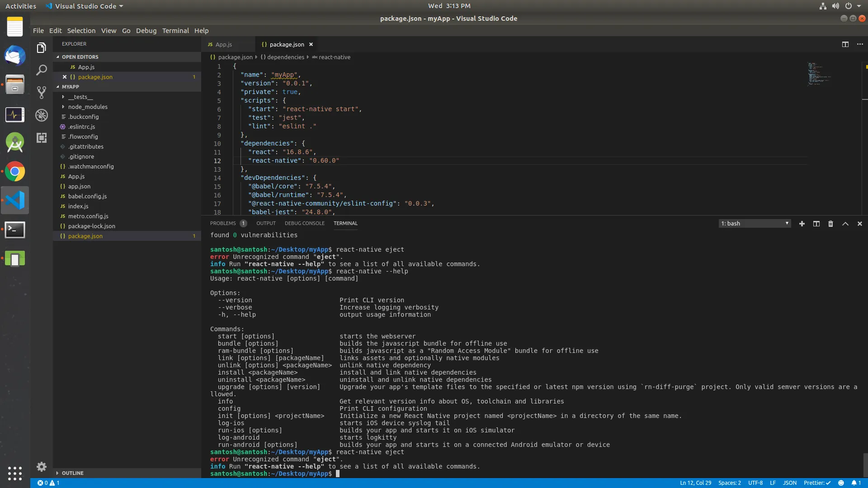Kill terminal with trash icon
Viewport: 868px width, 488px height.
(830, 224)
